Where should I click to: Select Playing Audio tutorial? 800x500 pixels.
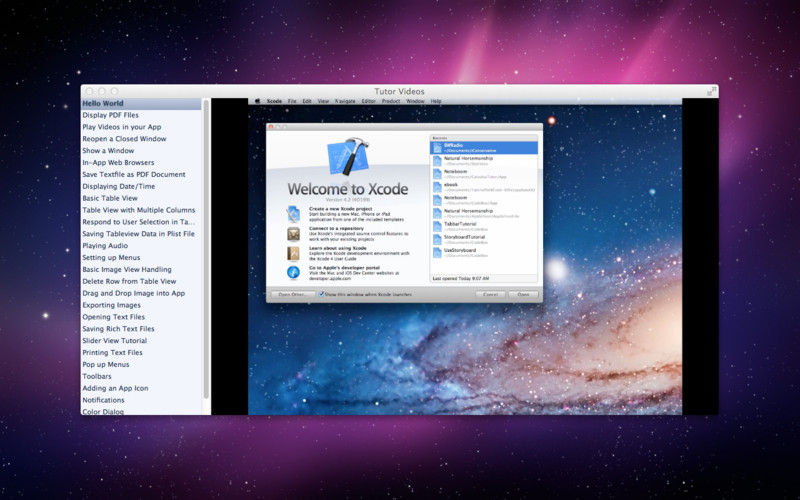[x=141, y=245]
